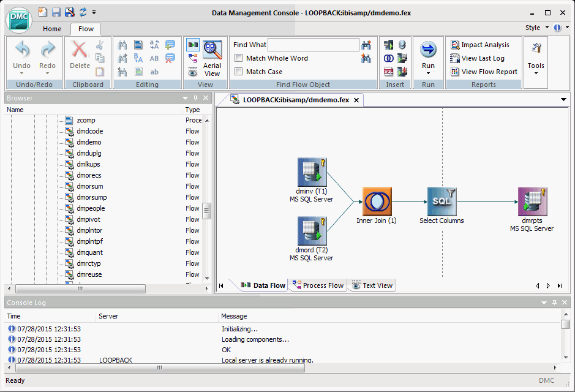
Task: Close the Browser panel
Action: point(206,98)
